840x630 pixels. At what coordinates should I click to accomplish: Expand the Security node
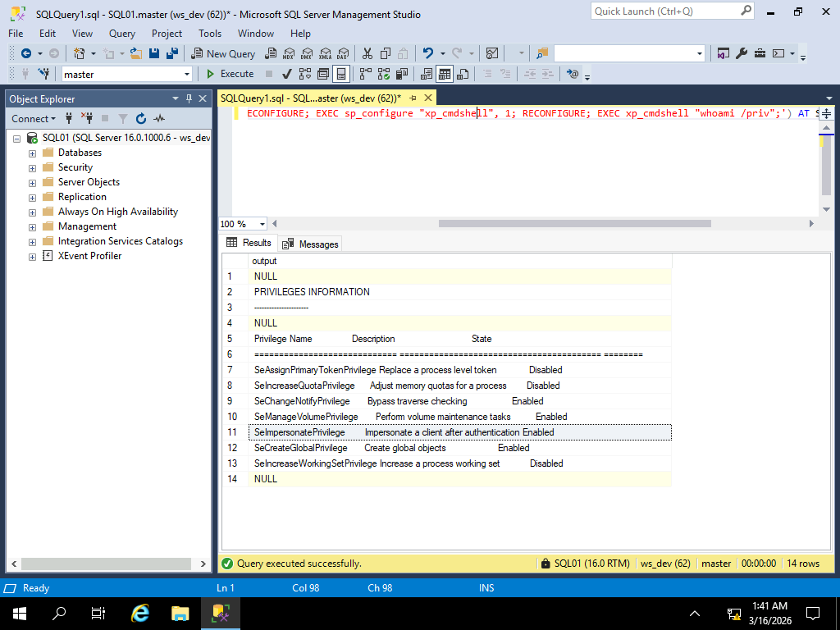(x=32, y=168)
